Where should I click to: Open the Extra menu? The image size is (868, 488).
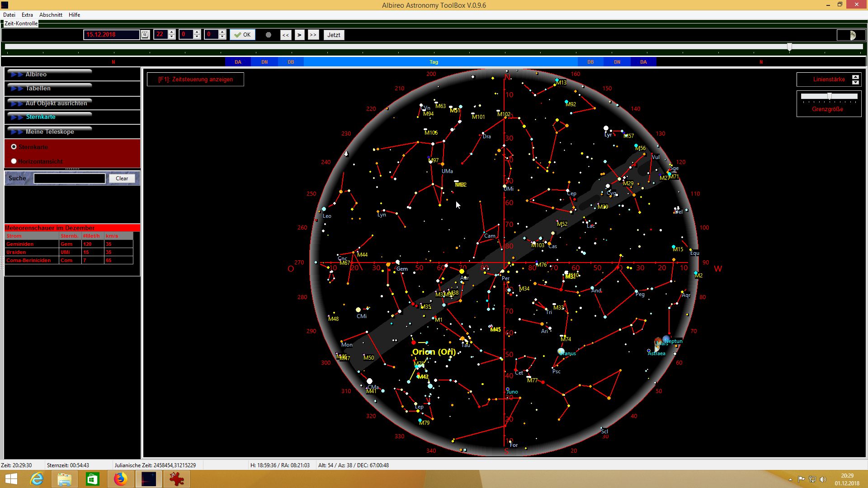pyautogui.click(x=27, y=15)
